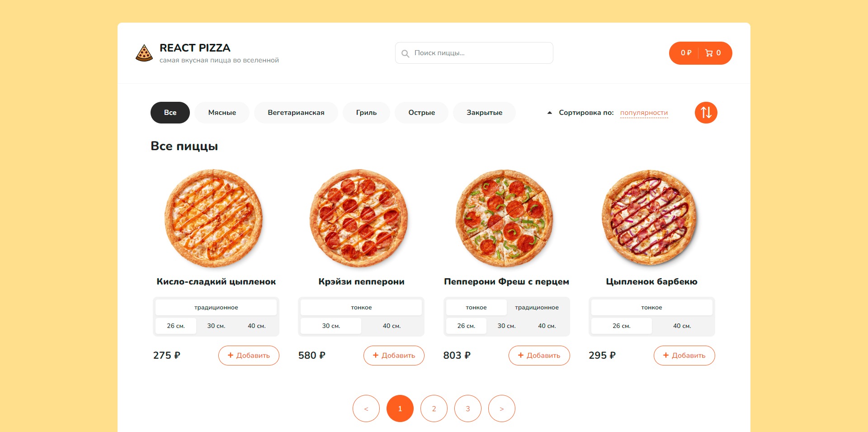Screen dimensions: 868x432
Task: Expand the Сортировка по label
Action: point(586,113)
